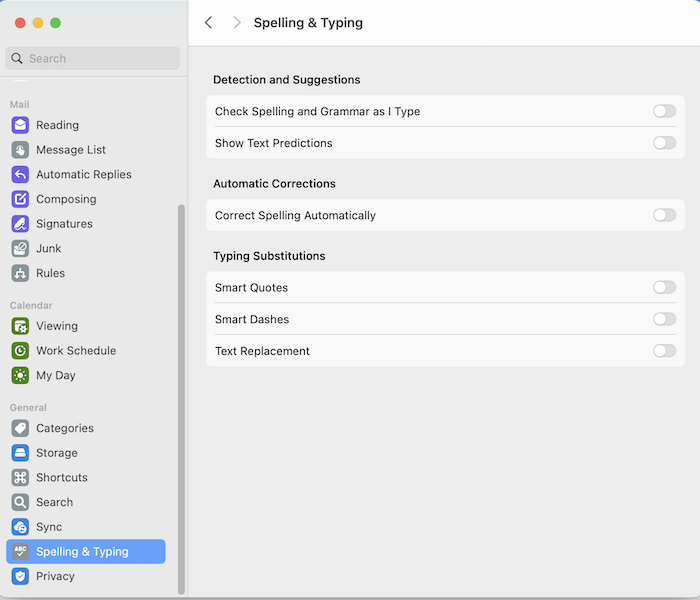Switch on Text Replacement
The image size is (700, 600).
664,351
